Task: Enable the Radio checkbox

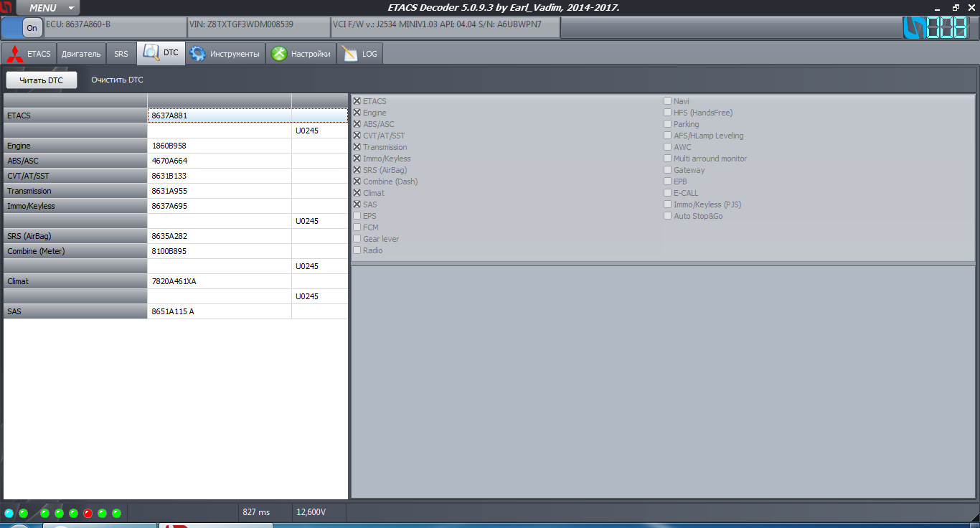Action: [357, 250]
